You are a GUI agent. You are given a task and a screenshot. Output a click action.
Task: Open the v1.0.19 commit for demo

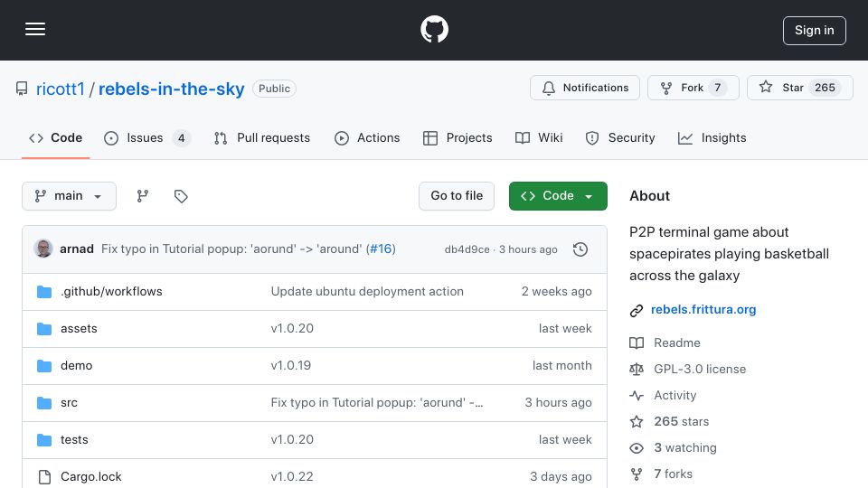291,366
